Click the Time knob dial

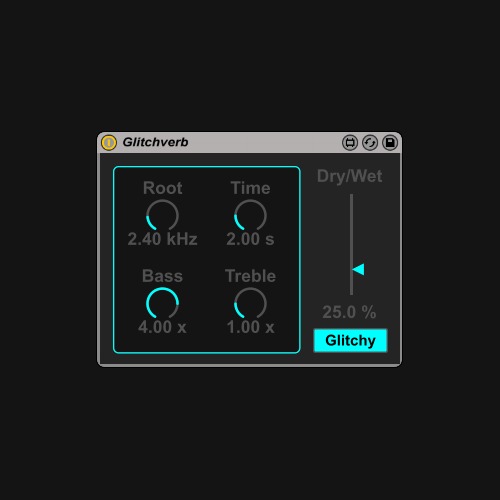coord(250,215)
